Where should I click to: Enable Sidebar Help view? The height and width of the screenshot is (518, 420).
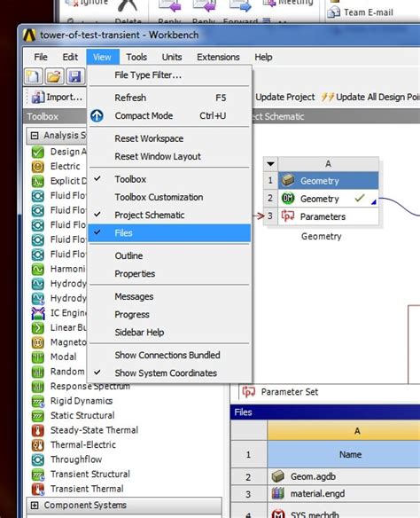[169, 333]
